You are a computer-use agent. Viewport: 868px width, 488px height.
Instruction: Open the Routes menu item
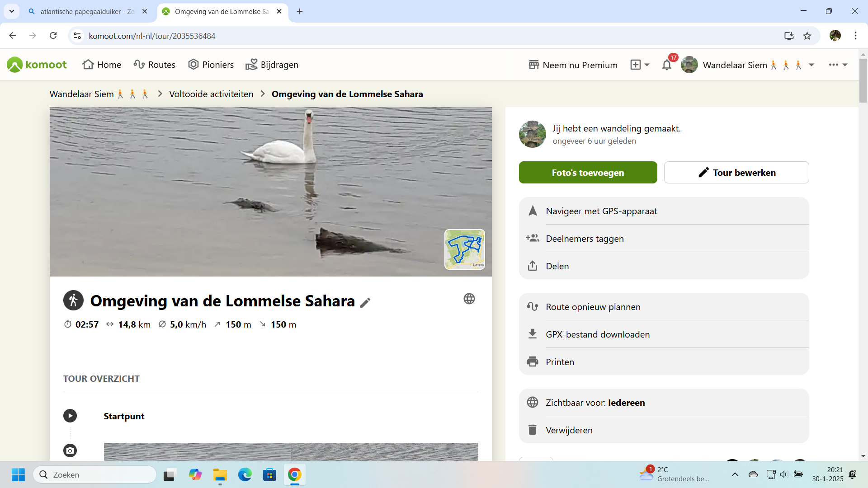click(x=155, y=65)
